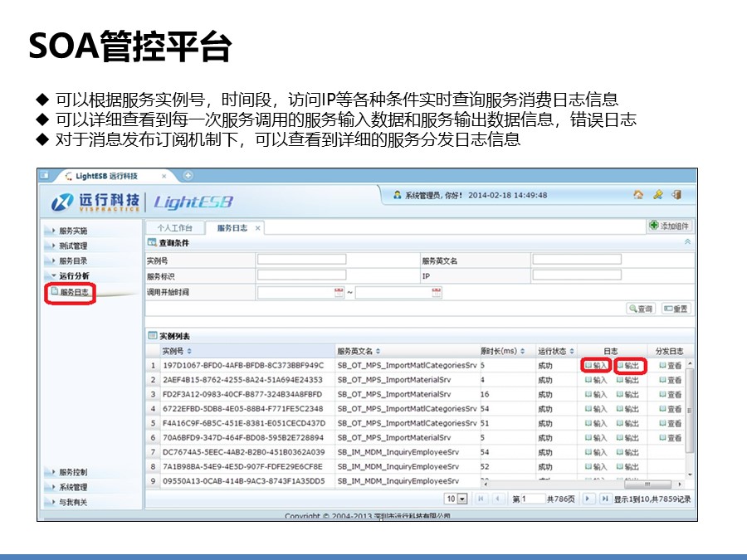Select instance DC7674A5-5EEC-4AB2-B2B0-451B0362A039
The image size is (747, 560).
click(x=243, y=452)
